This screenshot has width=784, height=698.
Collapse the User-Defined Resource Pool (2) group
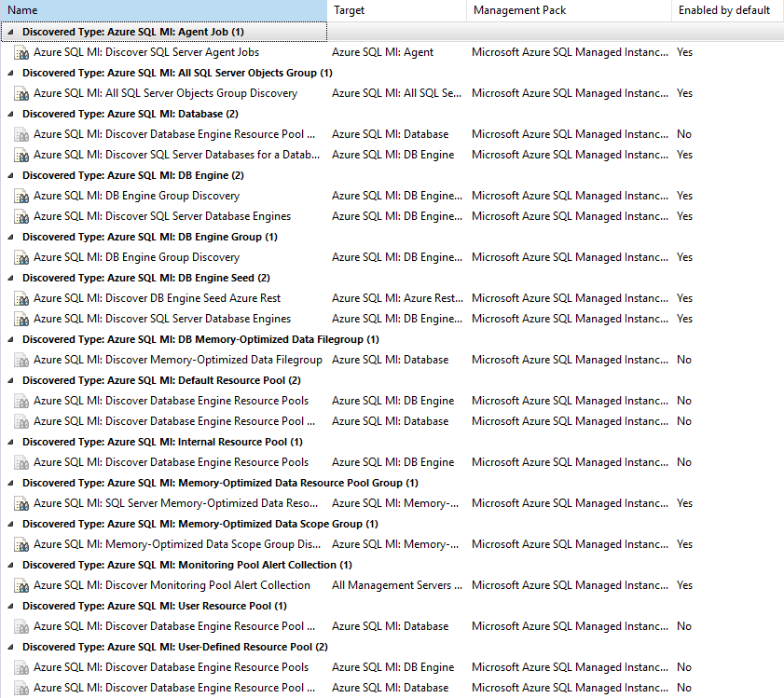[10, 647]
